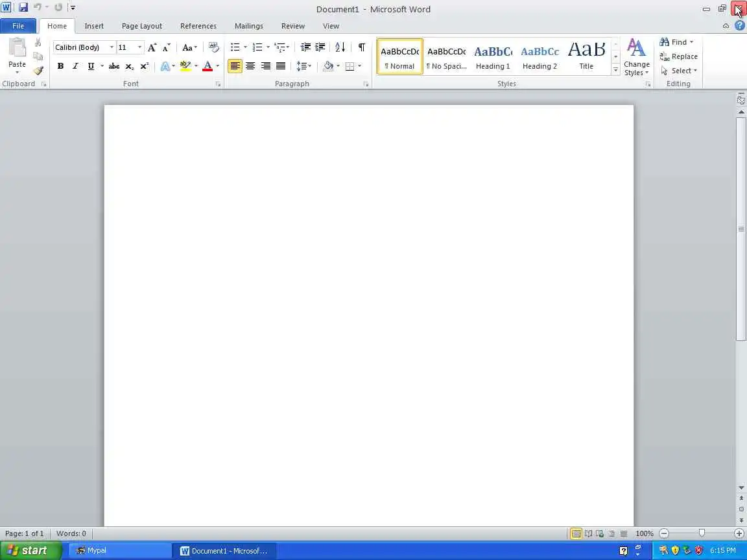
Task: Click the Bullets list icon
Action: tap(235, 47)
